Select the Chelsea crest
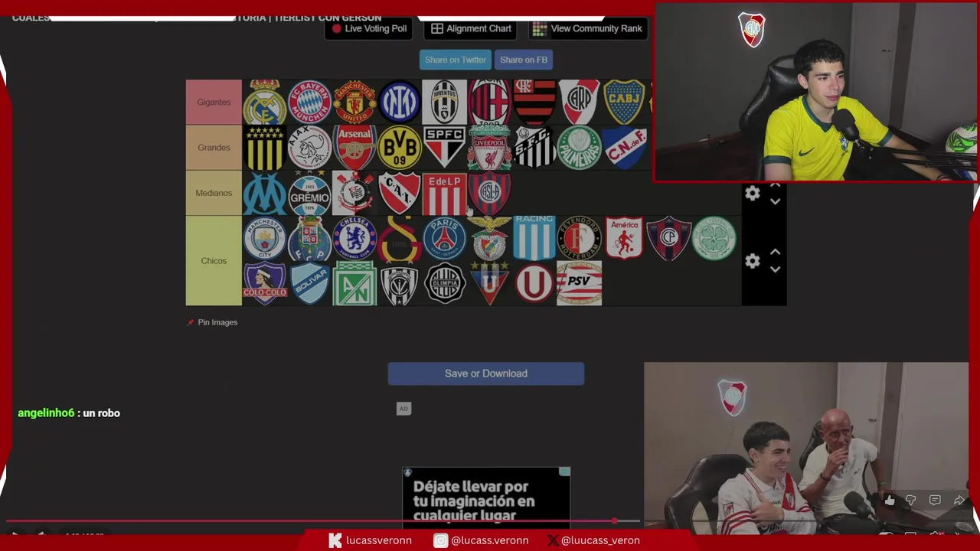The width and height of the screenshot is (980, 551). coord(354,239)
